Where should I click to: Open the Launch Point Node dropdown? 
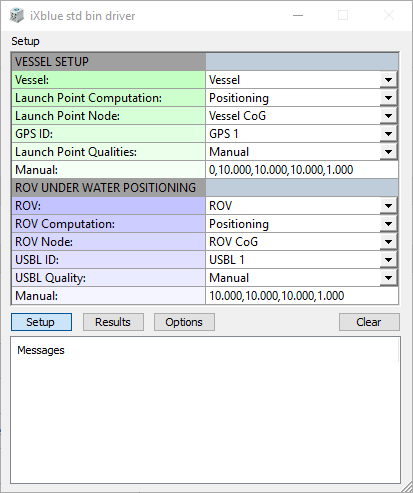click(388, 116)
